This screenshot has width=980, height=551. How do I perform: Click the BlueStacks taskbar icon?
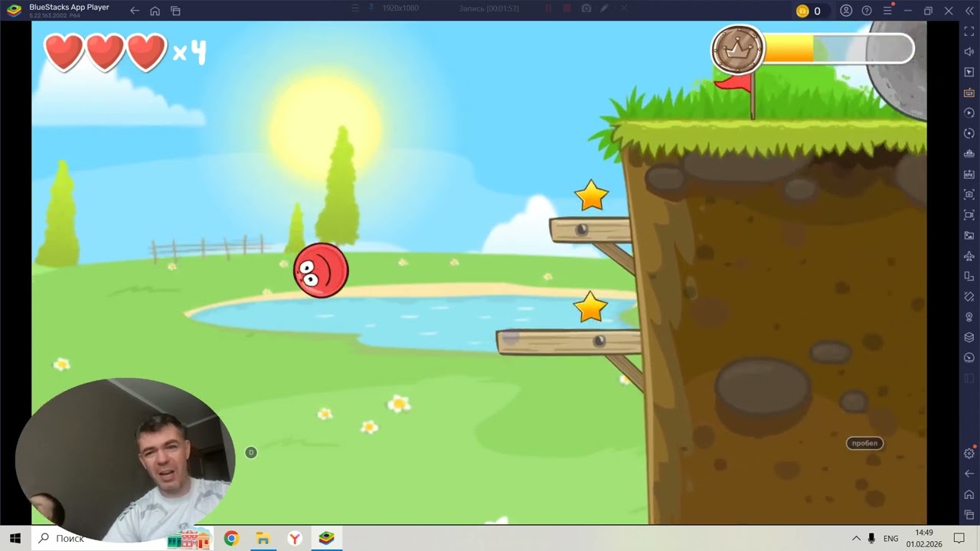coord(327,539)
